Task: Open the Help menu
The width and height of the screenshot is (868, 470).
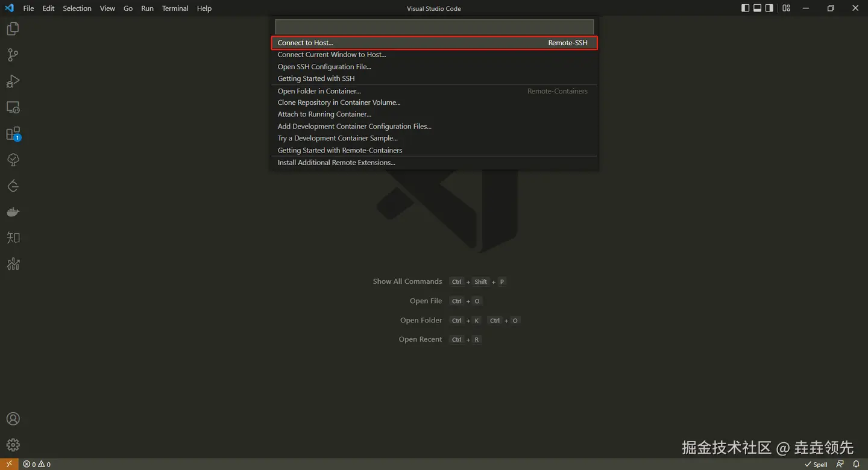Action: [204, 8]
